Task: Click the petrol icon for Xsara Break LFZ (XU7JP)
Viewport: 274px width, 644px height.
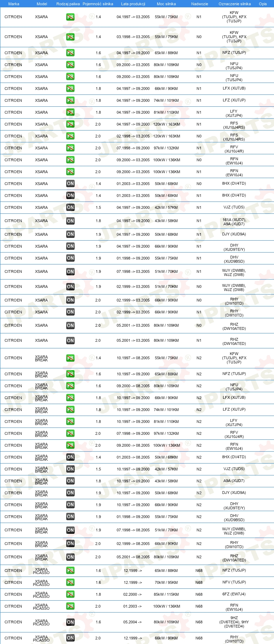Action: (x=70, y=410)
